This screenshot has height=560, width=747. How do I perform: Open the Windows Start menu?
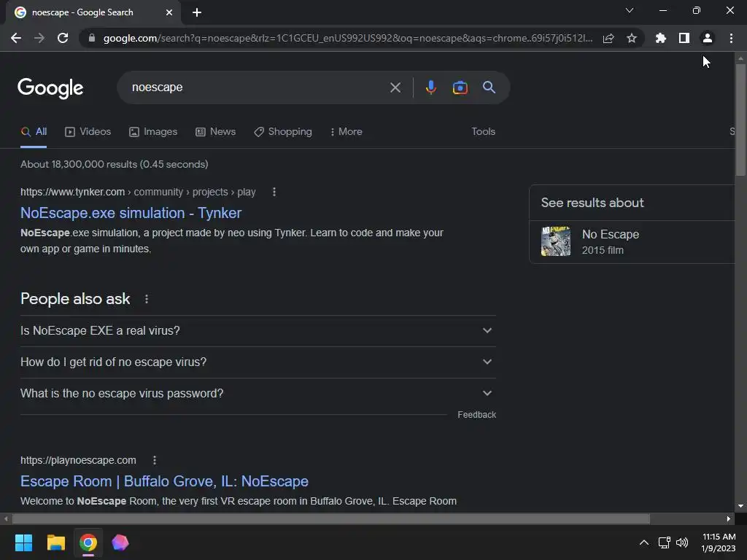[x=23, y=542]
